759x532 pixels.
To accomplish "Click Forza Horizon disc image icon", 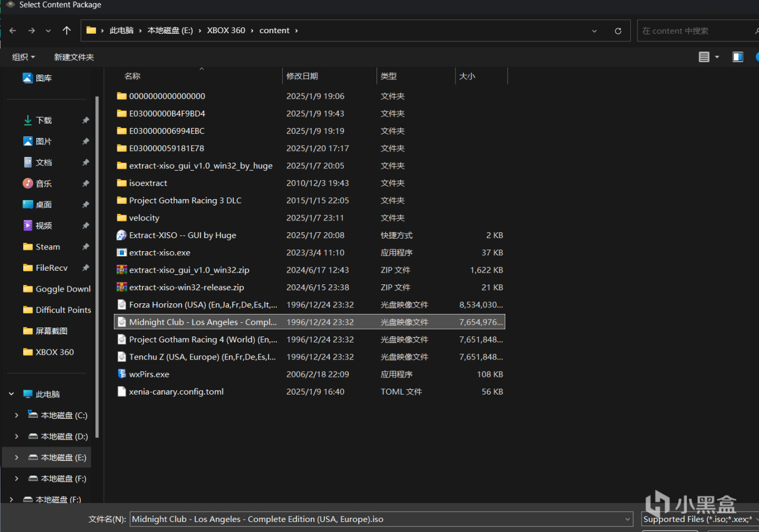I will click(122, 305).
